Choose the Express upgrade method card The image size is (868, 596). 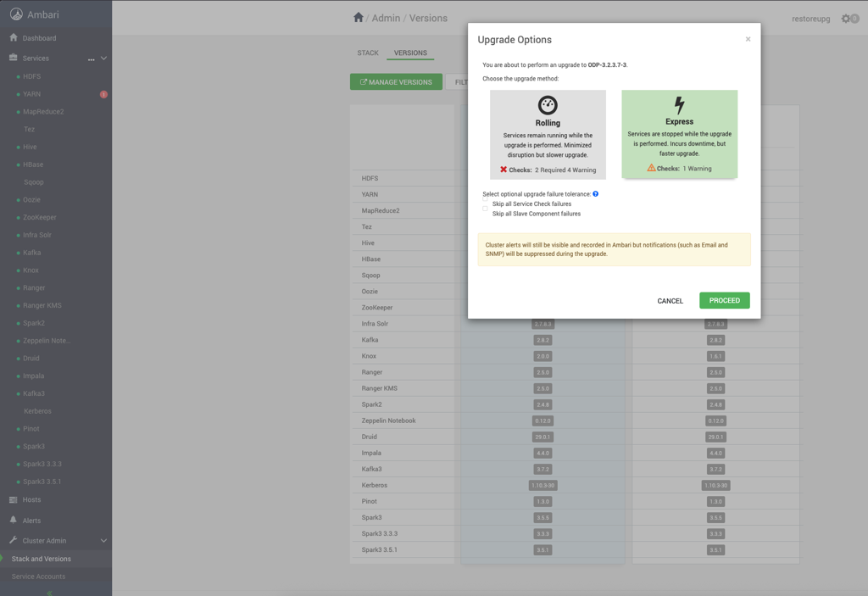click(679, 133)
